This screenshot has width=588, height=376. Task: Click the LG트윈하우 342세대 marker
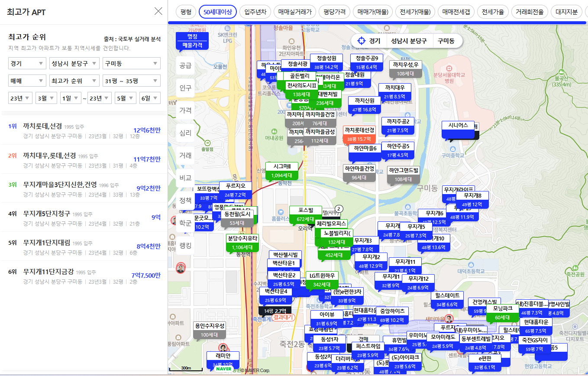[x=322, y=280]
